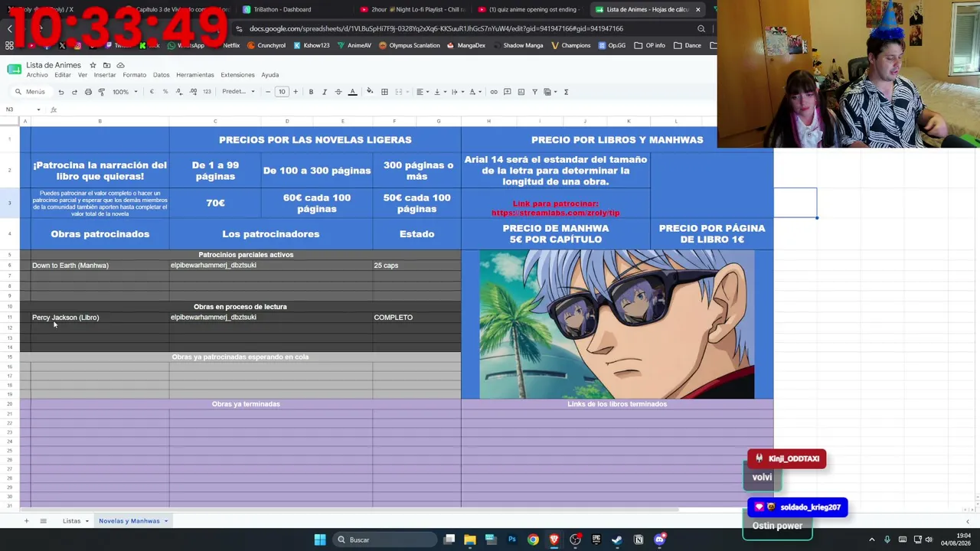The height and width of the screenshot is (551, 980).
Task: Toggle bold formatting
Action: 311,92
